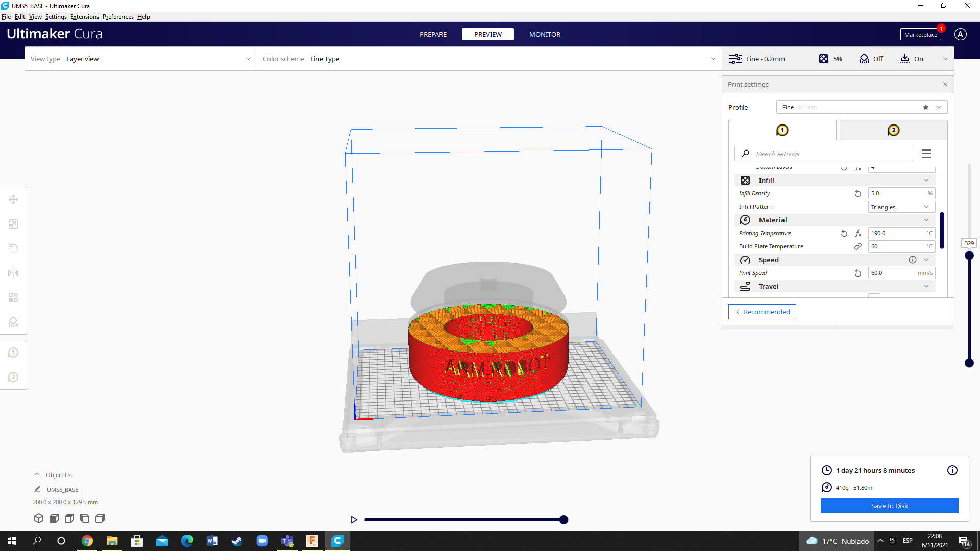Click the Search settings field
The image size is (980, 551).
point(824,154)
